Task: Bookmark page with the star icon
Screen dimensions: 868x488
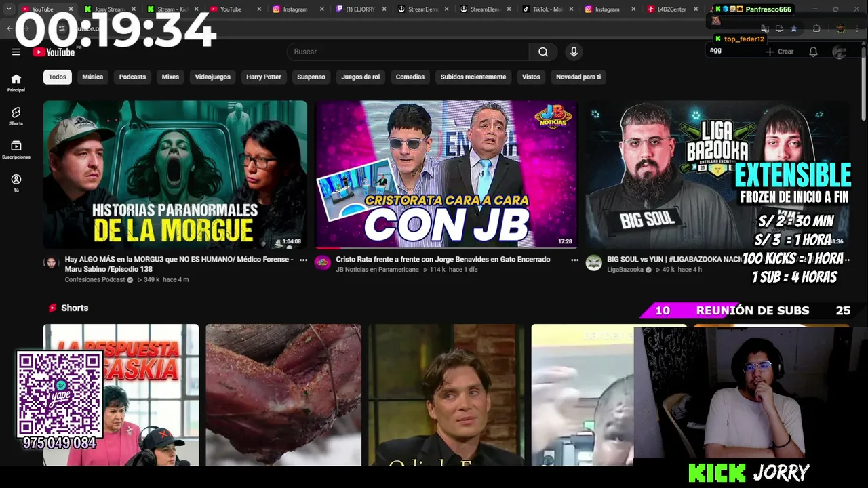Action: tap(793, 28)
